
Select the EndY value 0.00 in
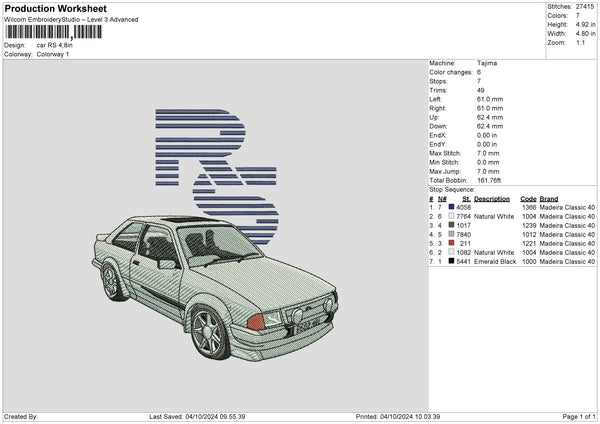click(x=487, y=145)
